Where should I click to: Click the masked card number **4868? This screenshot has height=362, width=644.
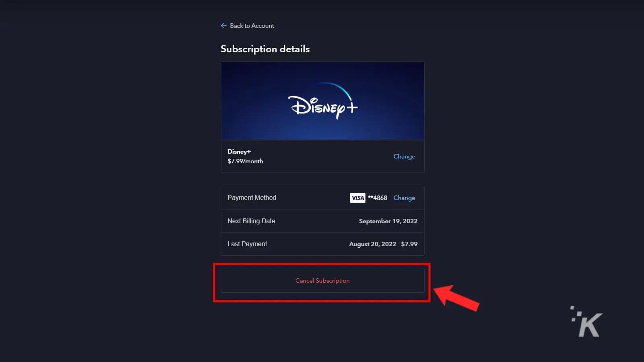click(377, 197)
